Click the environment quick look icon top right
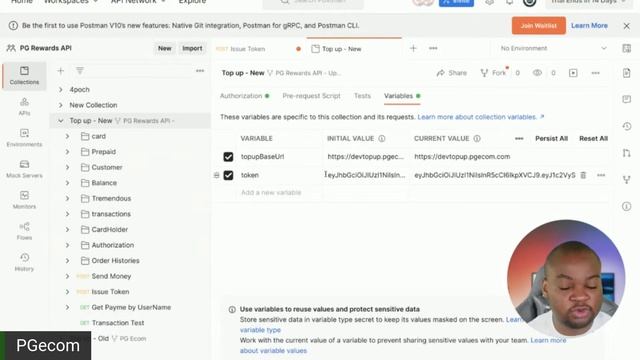 [627, 48]
